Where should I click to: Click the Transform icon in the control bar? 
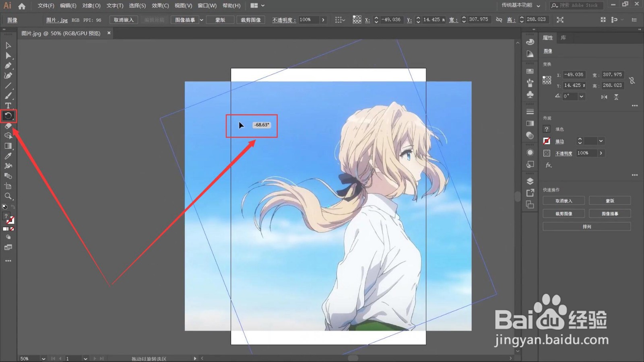tap(560, 20)
